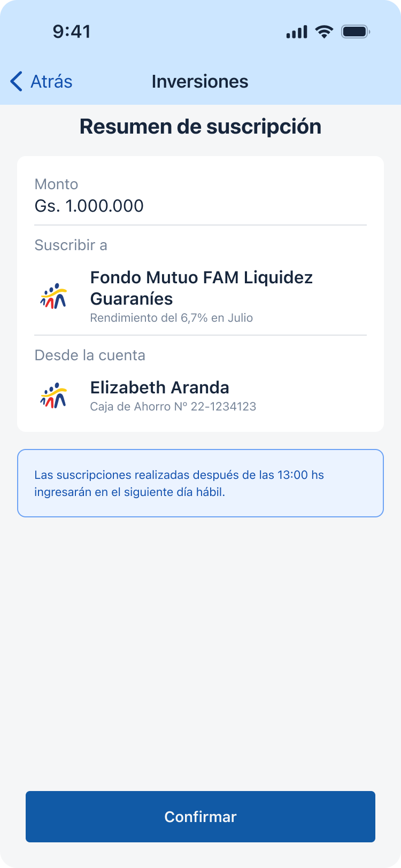The width and height of the screenshot is (401, 868).
Task: Click the Wi-Fi status icon
Action: pos(324,32)
